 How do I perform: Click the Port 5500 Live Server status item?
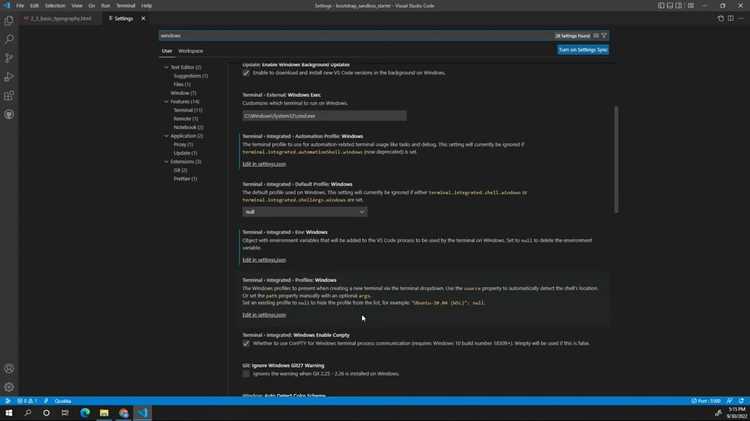[706, 401]
